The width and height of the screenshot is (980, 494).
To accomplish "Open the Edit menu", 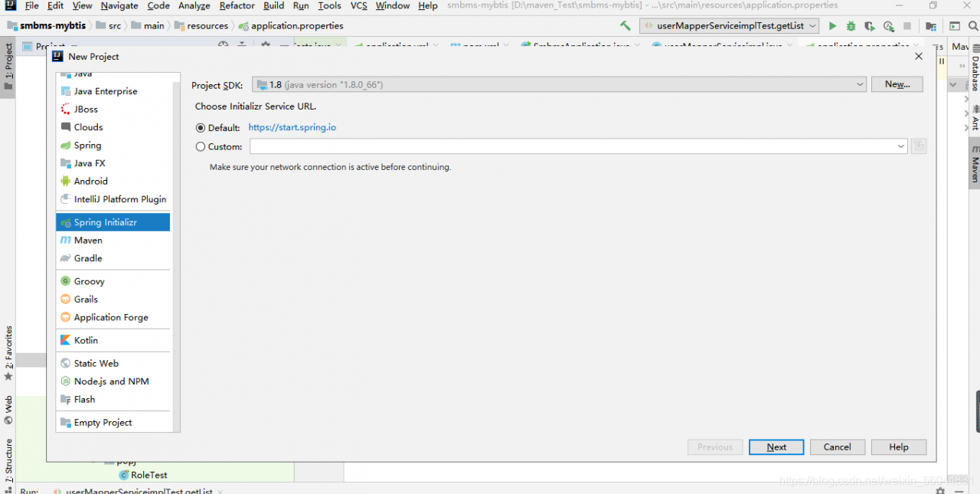I will tap(56, 5).
